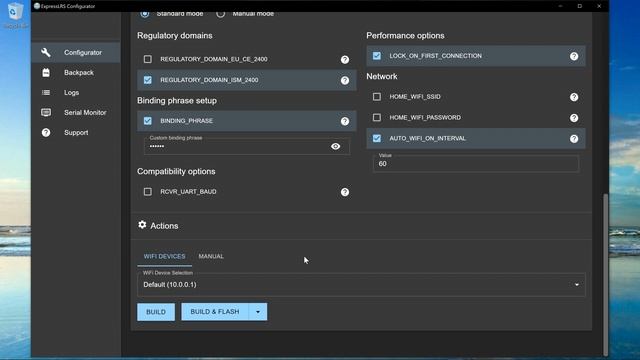
Task: Open the Support question mark icon
Action: tap(46, 133)
